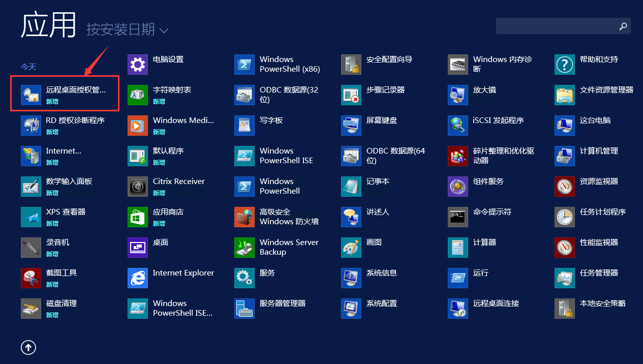Launch 计算机管理
This screenshot has width=643, height=364.
587,156
